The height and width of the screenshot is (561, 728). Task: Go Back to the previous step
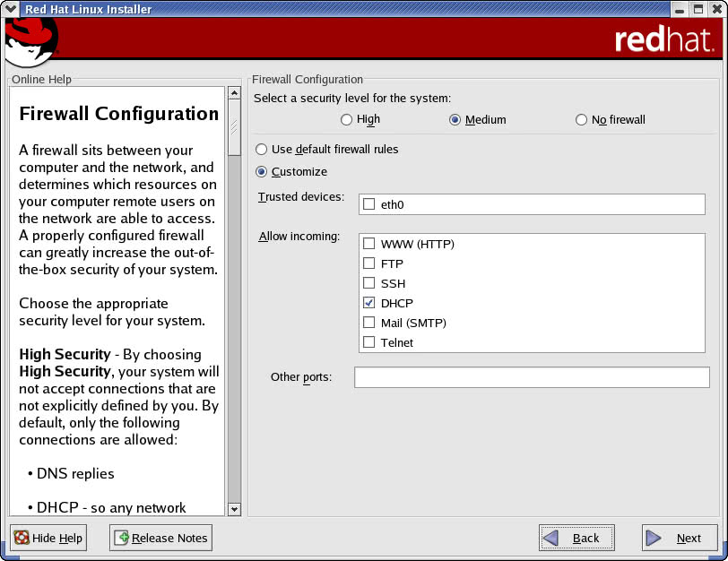pyautogui.click(x=576, y=538)
